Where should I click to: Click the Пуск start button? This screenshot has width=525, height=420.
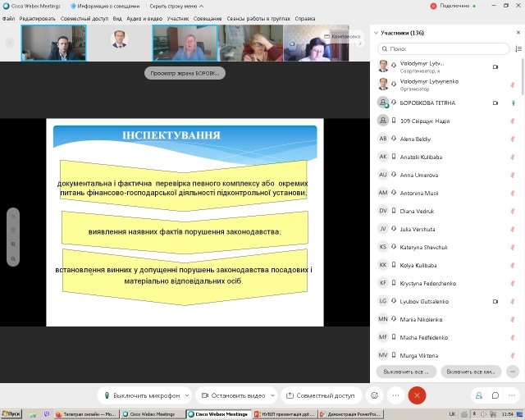[x=11, y=414]
